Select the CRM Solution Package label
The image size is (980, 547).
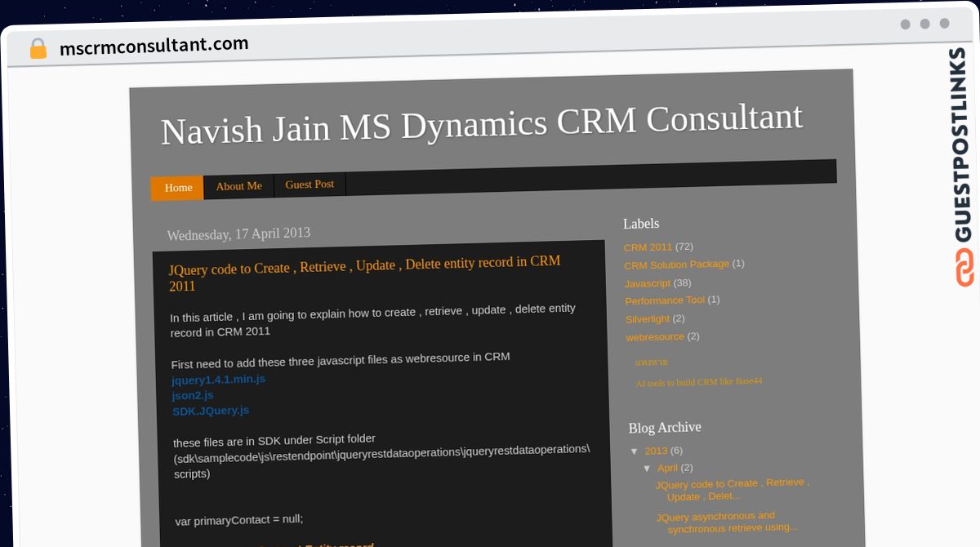tap(676, 265)
